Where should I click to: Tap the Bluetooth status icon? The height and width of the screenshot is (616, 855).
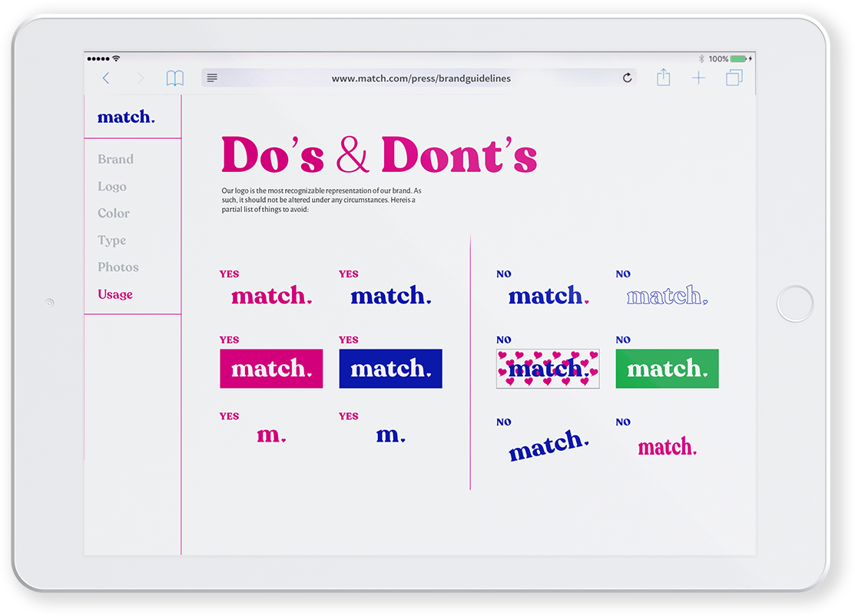702,58
